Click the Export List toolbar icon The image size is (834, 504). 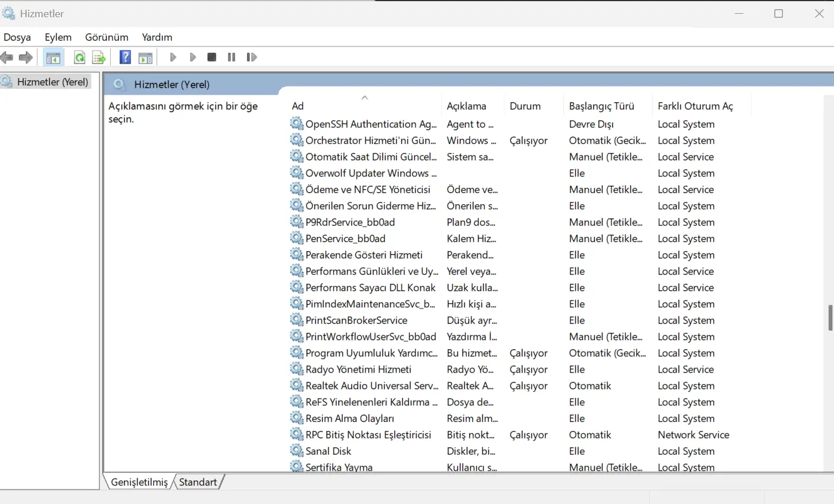(99, 57)
